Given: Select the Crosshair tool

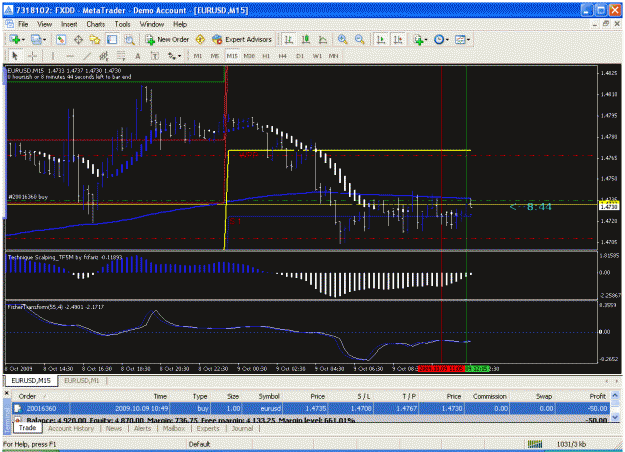Looking at the screenshot, I should pyautogui.click(x=32, y=56).
